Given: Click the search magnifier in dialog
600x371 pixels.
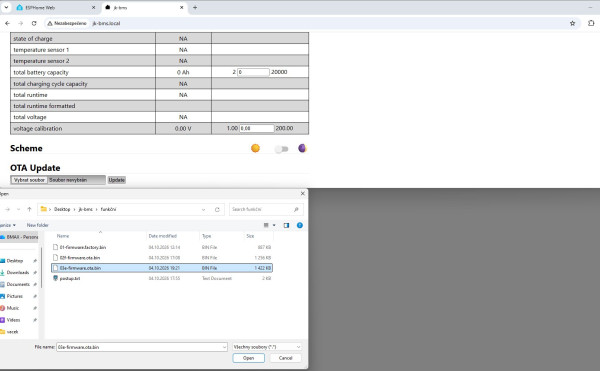Looking at the screenshot, I should point(296,209).
